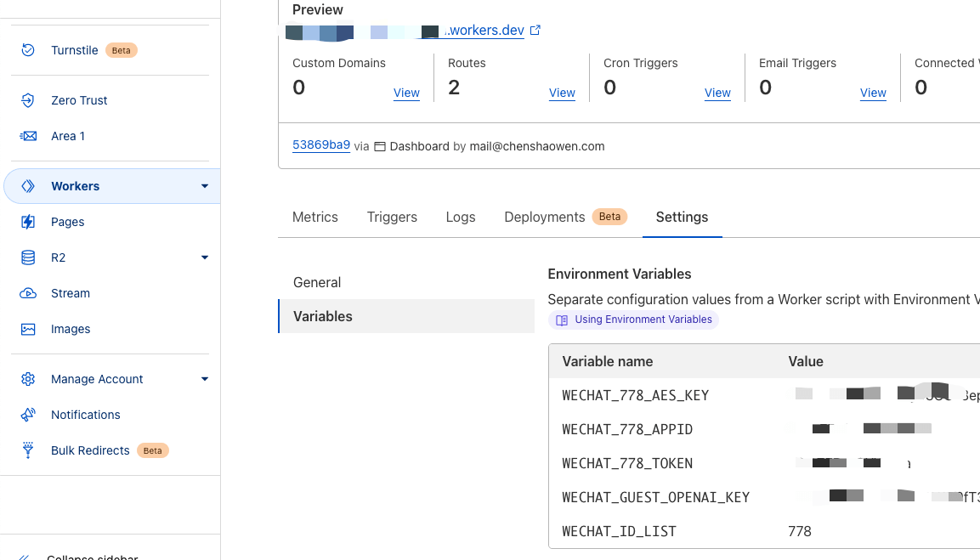
Task: Click the Bulk Redirects funnel icon
Action: [x=28, y=450]
